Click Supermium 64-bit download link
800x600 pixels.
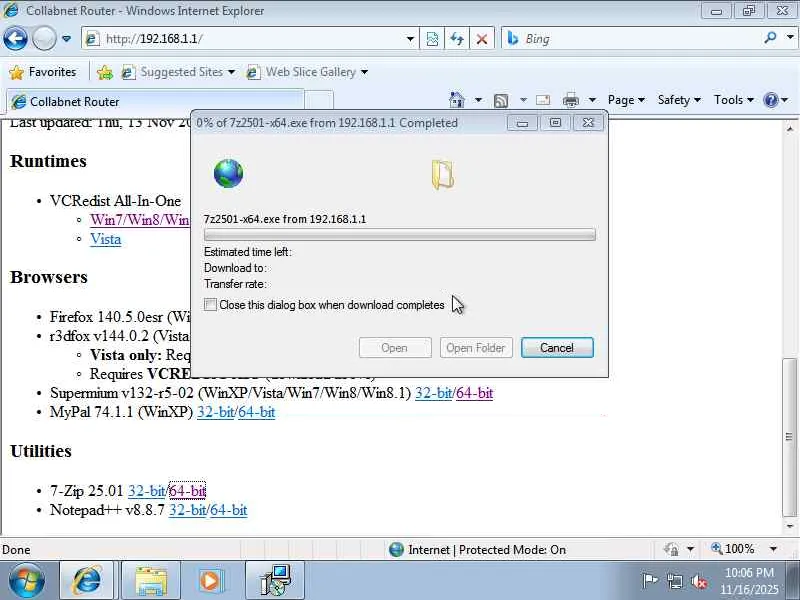point(474,393)
